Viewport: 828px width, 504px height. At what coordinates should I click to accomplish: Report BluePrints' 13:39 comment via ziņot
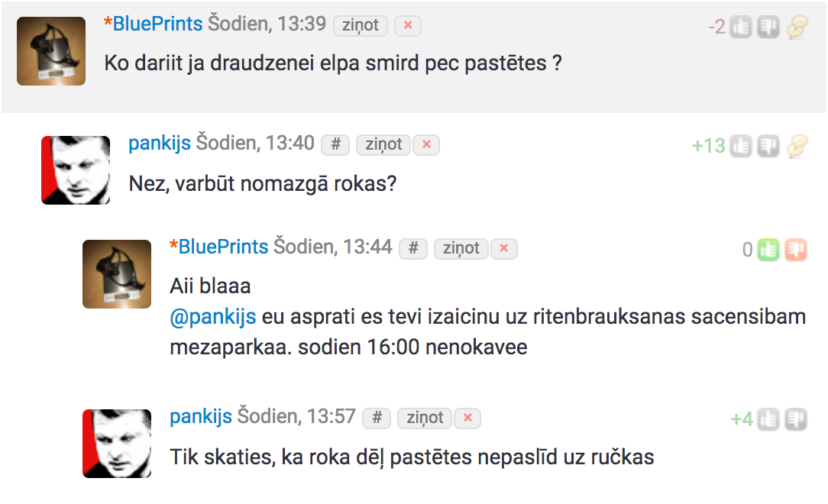361,25
